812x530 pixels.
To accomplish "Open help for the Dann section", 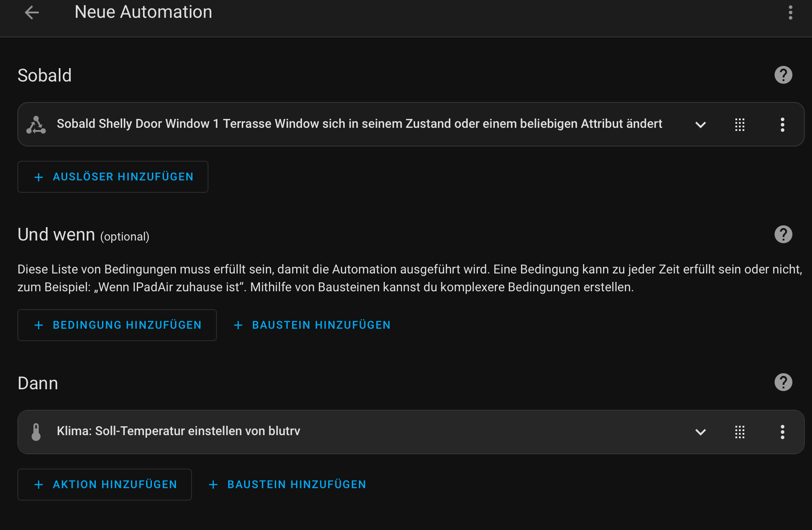I will (783, 382).
